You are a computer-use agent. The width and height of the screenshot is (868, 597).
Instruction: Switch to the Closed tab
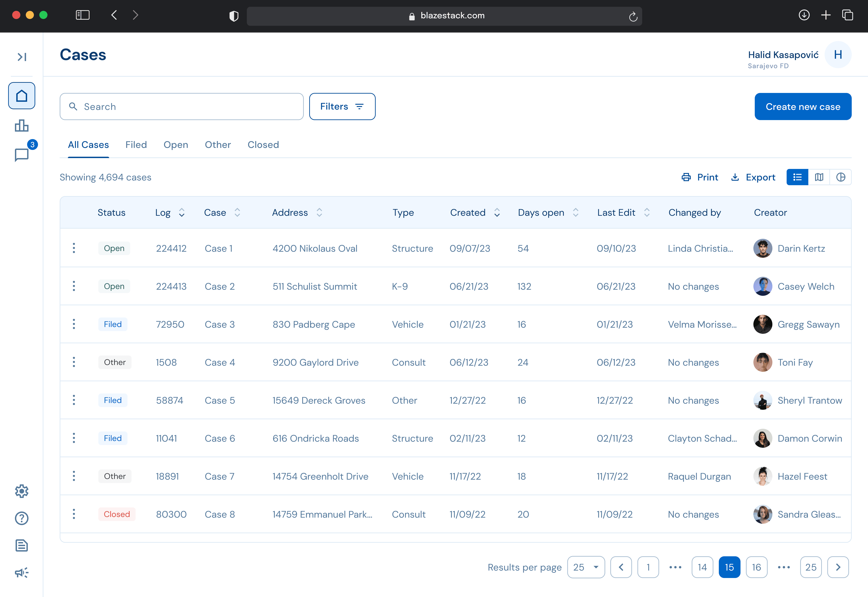click(263, 145)
